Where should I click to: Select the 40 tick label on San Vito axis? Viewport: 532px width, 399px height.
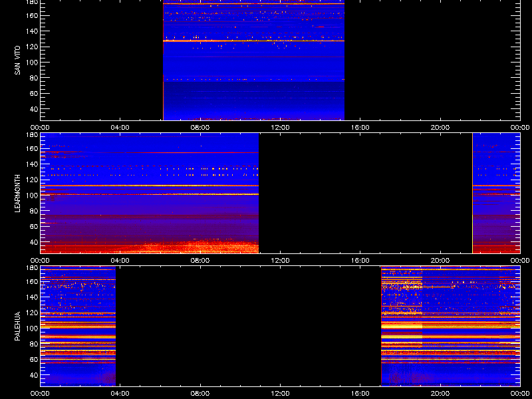[x=34, y=109]
